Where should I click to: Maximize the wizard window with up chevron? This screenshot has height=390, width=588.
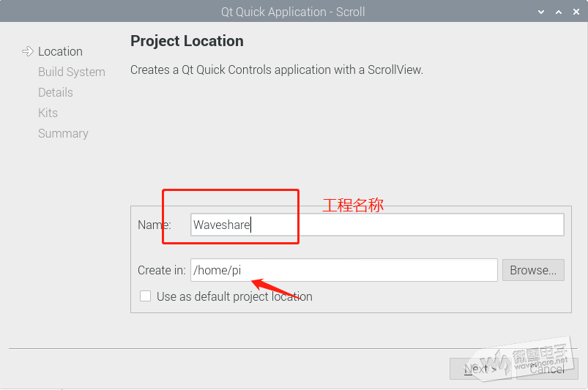click(x=558, y=12)
